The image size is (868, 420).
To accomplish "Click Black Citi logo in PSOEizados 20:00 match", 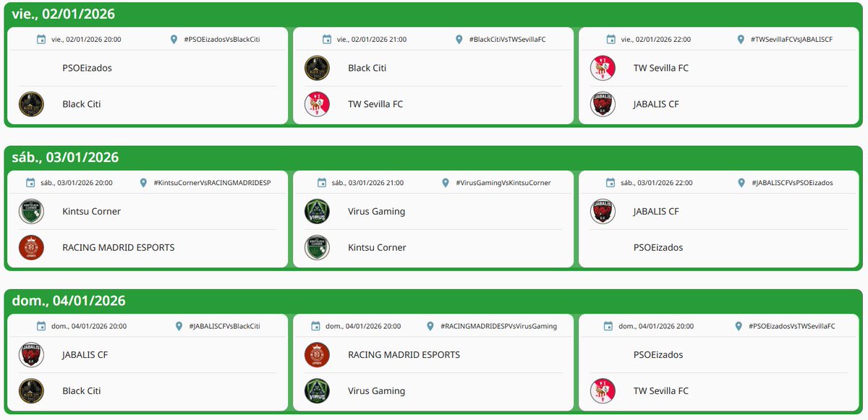I will [31, 104].
